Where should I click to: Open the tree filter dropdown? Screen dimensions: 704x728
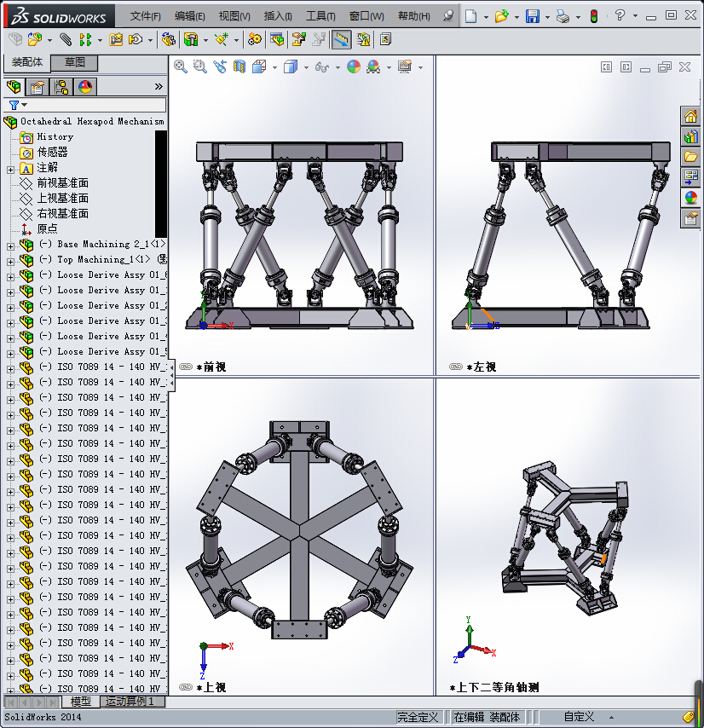tap(24, 105)
